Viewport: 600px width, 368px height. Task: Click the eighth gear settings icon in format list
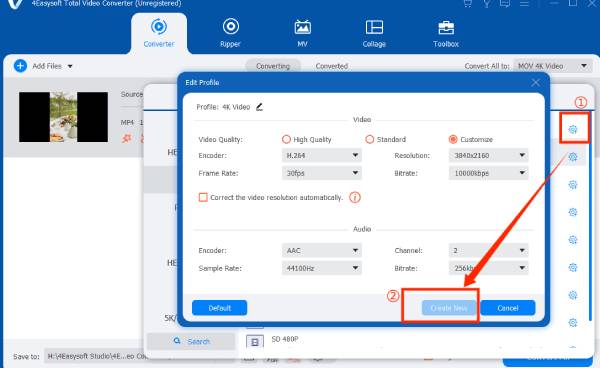pos(573,322)
